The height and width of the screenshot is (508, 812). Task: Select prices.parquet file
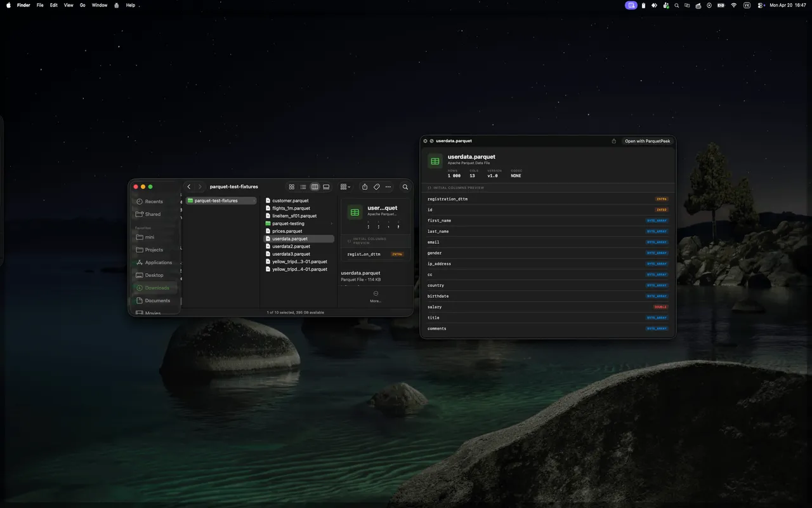298,231
